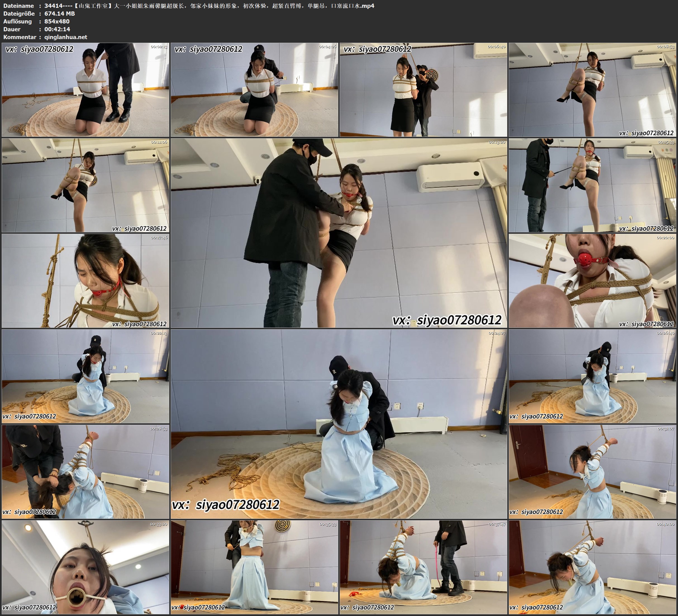
Task: Open the large frame at 00:13:20
Action: point(339,233)
